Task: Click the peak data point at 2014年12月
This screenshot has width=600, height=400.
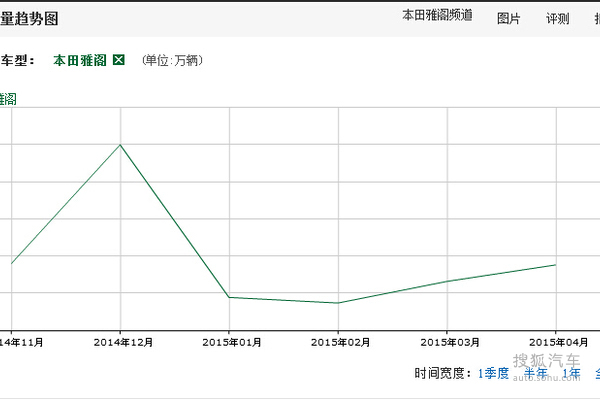Action: point(121,145)
